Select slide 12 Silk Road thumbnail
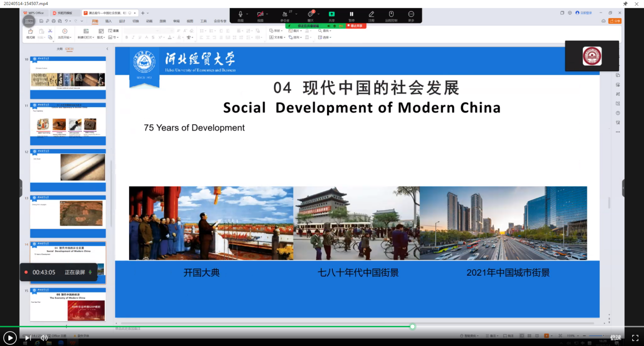 tap(68, 170)
